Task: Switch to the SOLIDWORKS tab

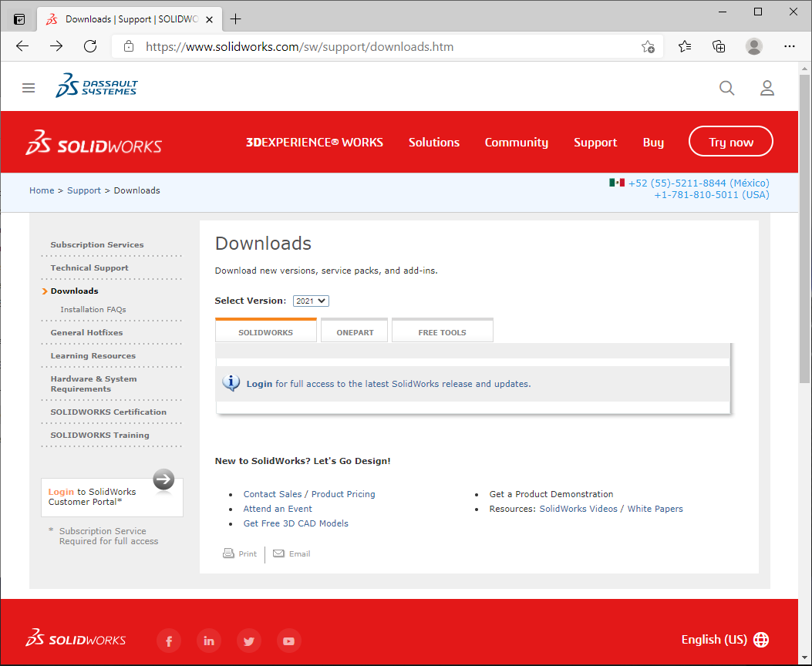Action: pyautogui.click(x=266, y=331)
